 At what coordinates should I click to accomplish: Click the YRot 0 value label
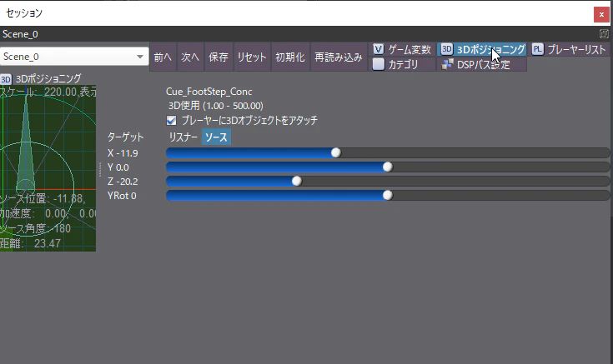122,196
